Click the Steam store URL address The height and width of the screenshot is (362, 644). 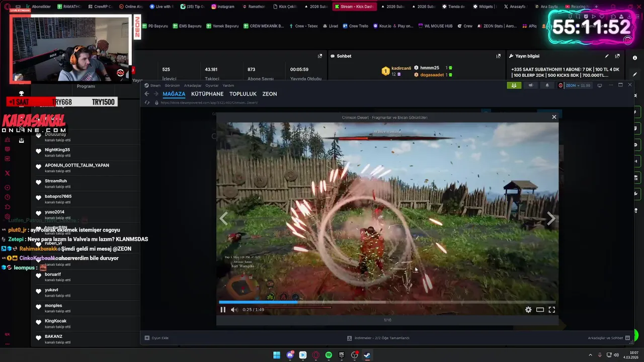click(x=209, y=103)
